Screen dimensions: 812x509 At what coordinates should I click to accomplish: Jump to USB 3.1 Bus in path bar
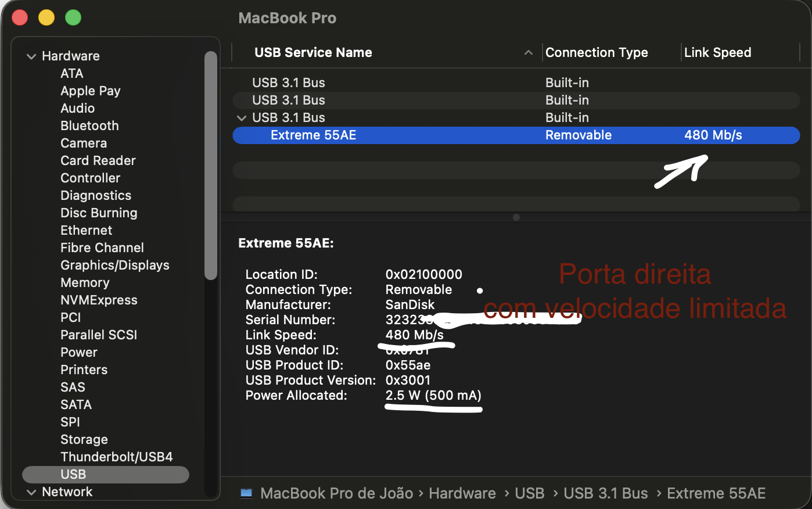coord(606,493)
